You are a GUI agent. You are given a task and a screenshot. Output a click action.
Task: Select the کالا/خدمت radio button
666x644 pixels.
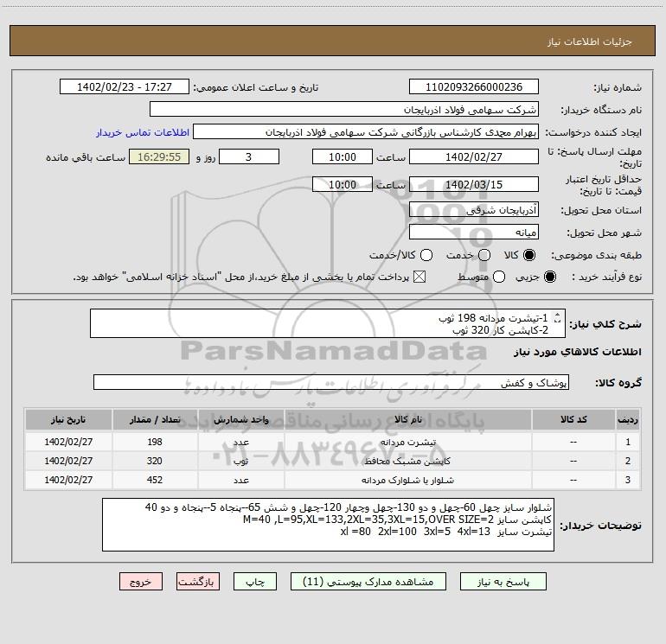(x=426, y=255)
